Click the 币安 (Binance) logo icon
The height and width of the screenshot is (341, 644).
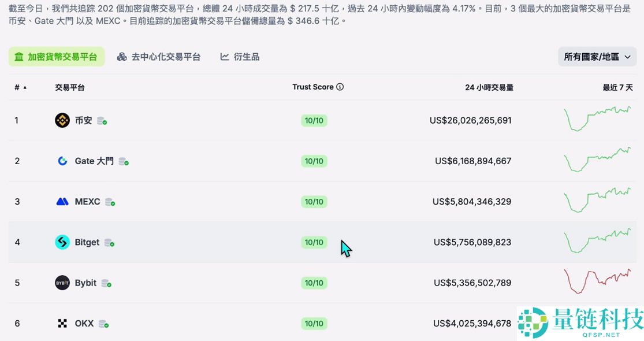coord(62,120)
